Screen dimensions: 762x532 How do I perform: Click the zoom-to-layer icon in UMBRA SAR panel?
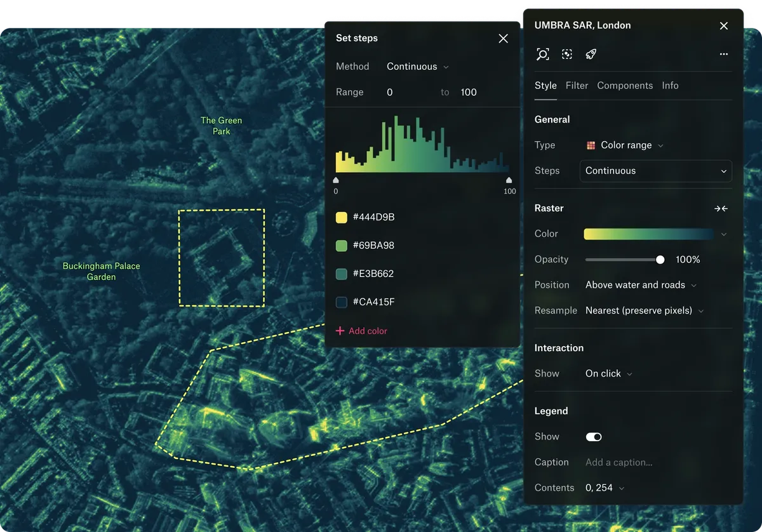pyautogui.click(x=542, y=54)
